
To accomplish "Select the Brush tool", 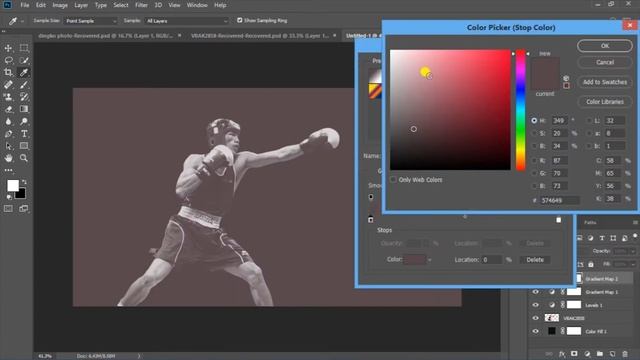I will click(x=24, y=85).
